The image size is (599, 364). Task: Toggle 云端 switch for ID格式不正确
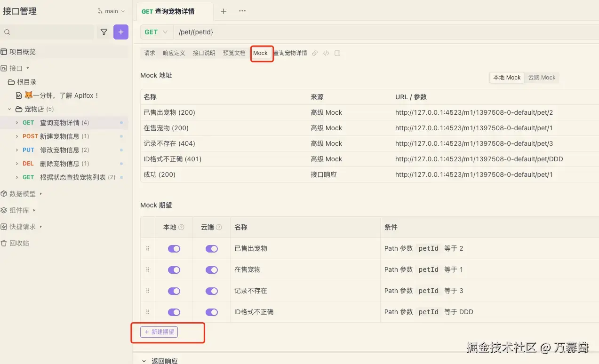click(212, 312)
